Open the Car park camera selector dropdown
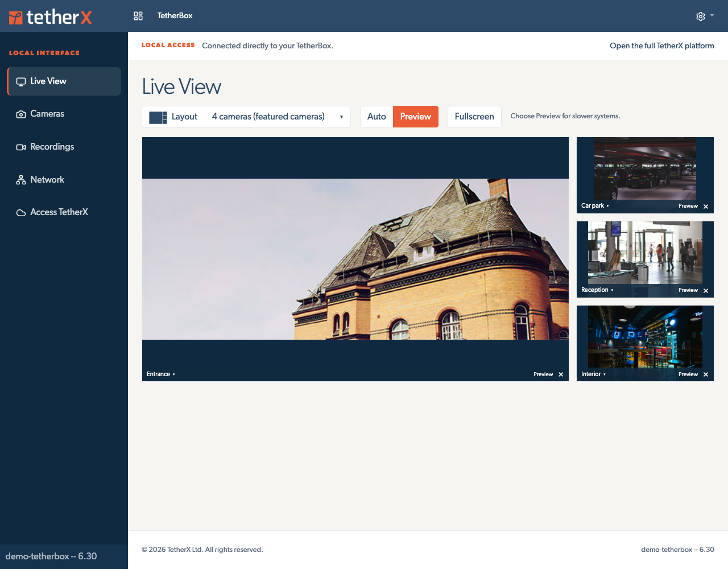The width and height of the screenshot is (728, 569). coord(595,206)
